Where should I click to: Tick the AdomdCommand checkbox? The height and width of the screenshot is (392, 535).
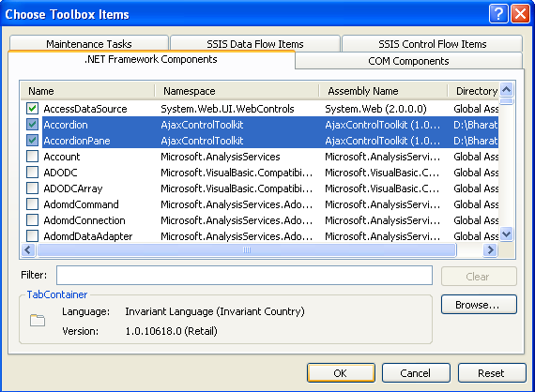pyautogui.click(x=33, y=204)
